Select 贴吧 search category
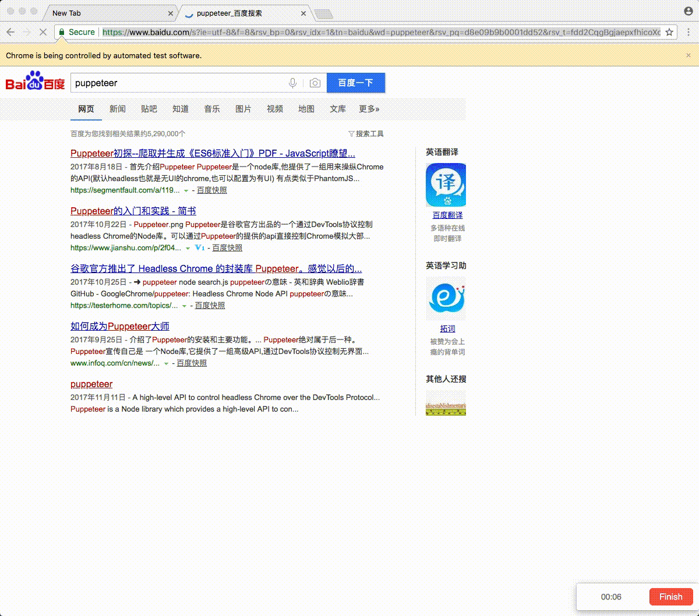Viewport: 699px width, 616px height. pos(149,109)
